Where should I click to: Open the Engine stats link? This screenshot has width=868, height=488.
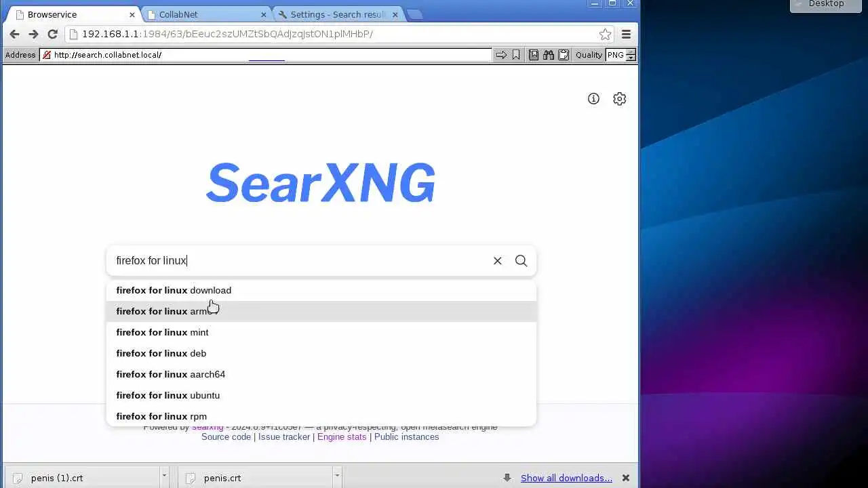coord(342,437)
